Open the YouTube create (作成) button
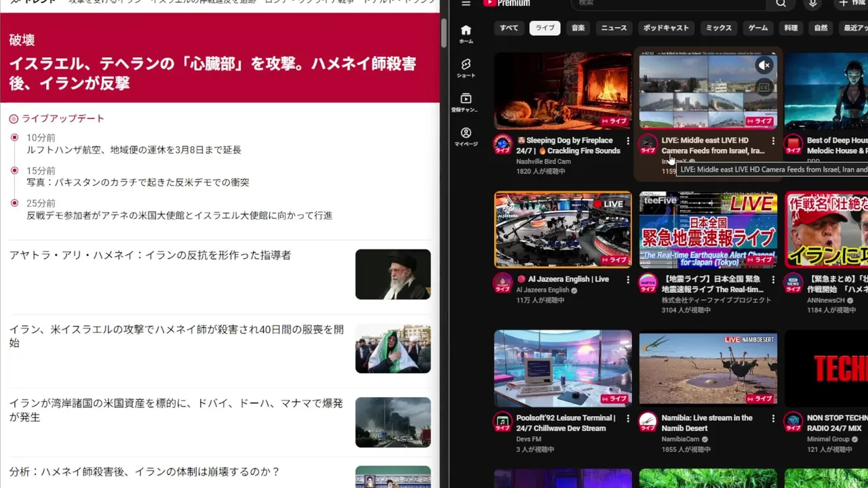 [x=852, y=3]
